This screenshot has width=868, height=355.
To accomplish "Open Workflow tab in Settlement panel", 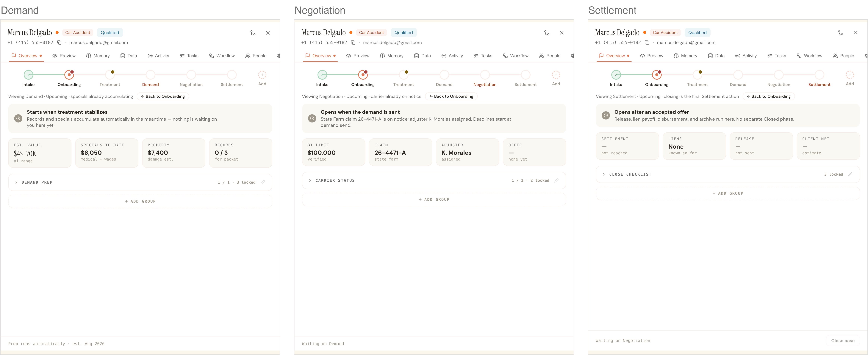I will (809, 56).
